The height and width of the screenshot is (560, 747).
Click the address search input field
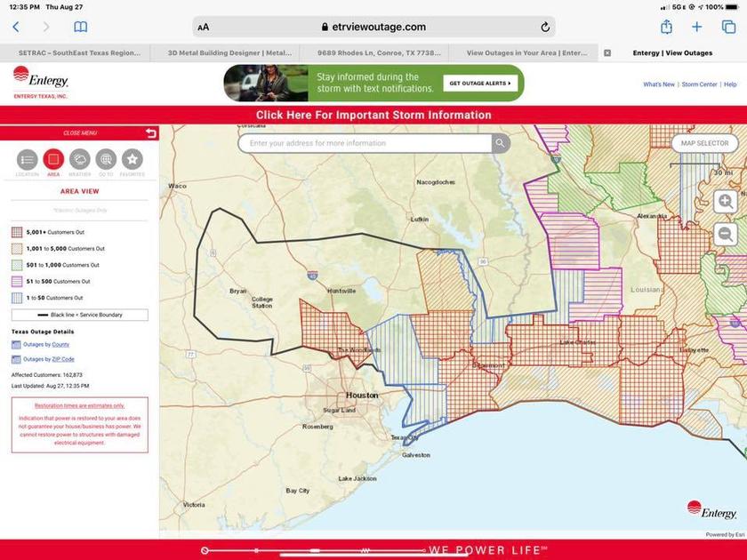365,143
